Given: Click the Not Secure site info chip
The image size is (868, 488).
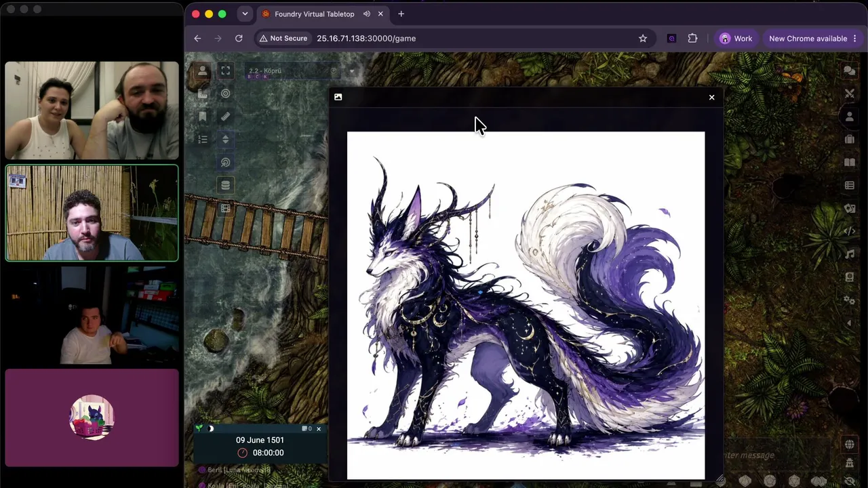Looking at the screenshot, I should click(283, 39).
